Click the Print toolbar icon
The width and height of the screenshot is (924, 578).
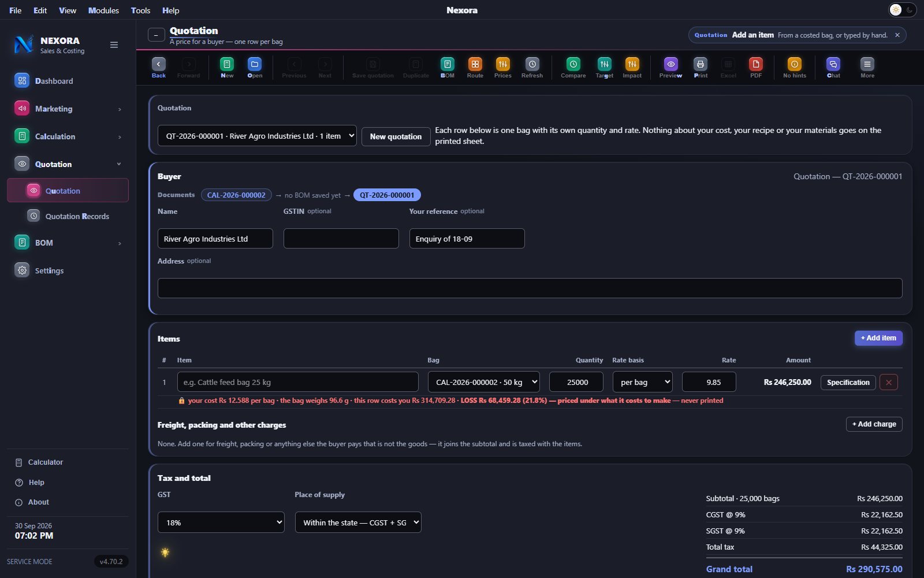coord(701,64)
